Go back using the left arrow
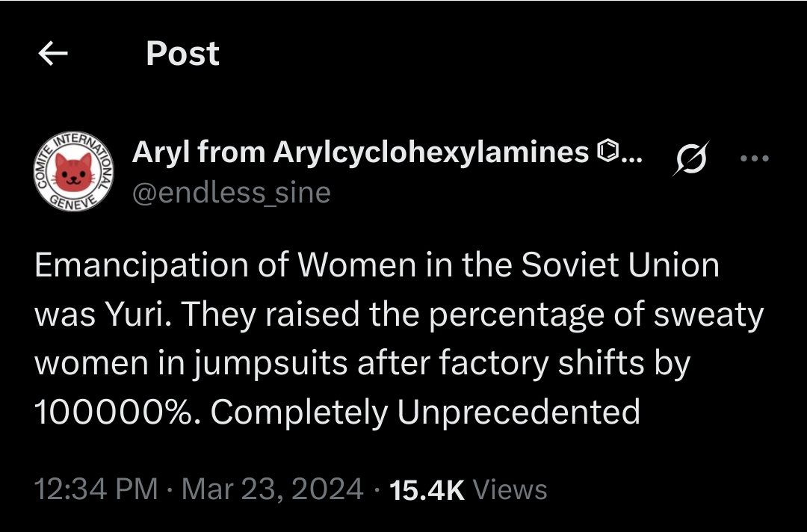Viewport: 807px width, 532px height. [x=53, y=53]
